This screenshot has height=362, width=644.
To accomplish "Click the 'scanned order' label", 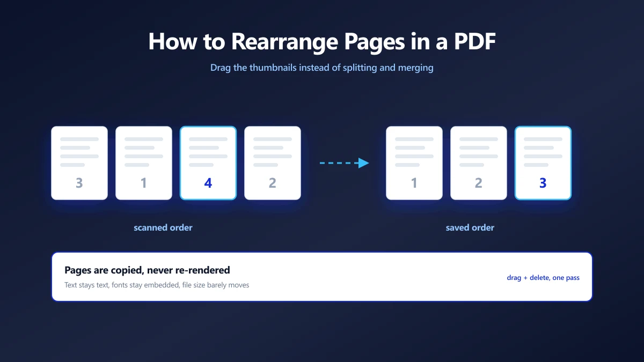I will [x=163, y=227].
